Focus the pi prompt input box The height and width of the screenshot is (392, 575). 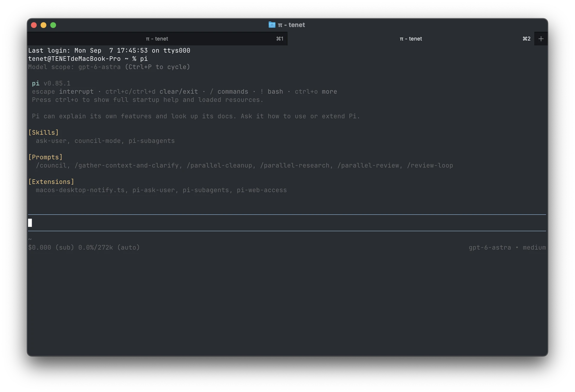[x=287, y=223]
